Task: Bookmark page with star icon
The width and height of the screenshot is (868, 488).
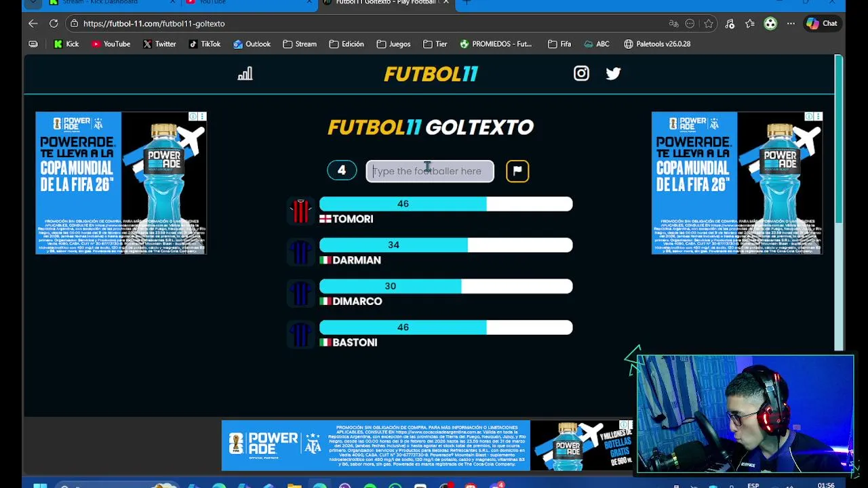Action: [709, 24]
